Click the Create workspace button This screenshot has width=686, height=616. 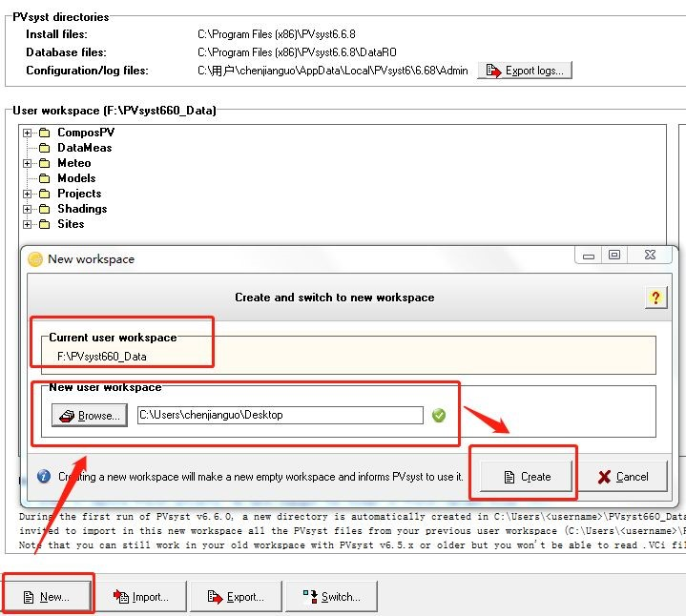(x=526, y=477)
